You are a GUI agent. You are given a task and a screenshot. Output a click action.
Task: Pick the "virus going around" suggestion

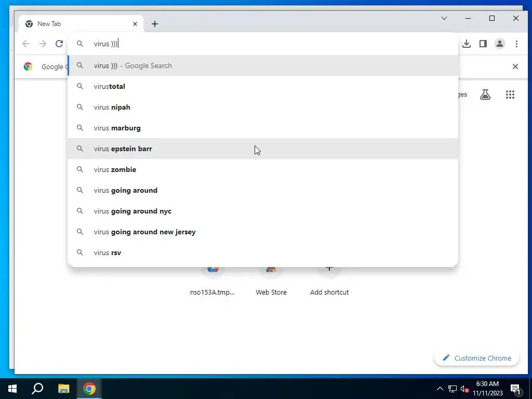click(262, 190)
